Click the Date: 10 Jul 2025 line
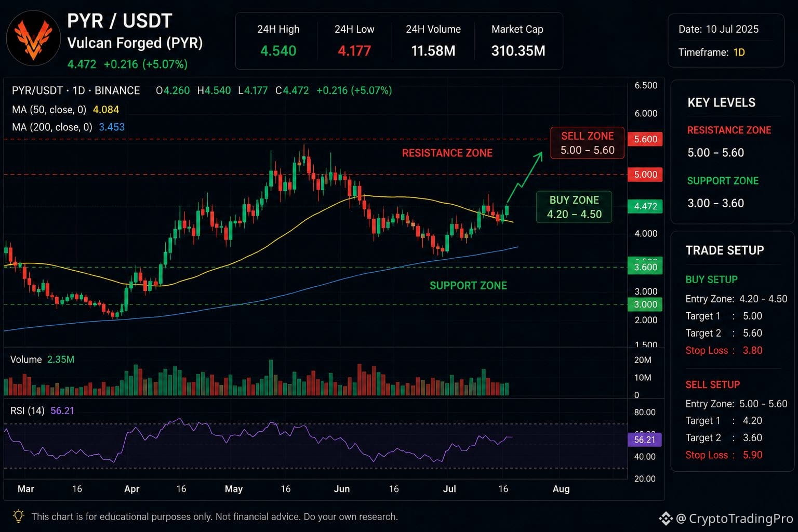This screenshot has height=532, width=798. click(719, 29)
